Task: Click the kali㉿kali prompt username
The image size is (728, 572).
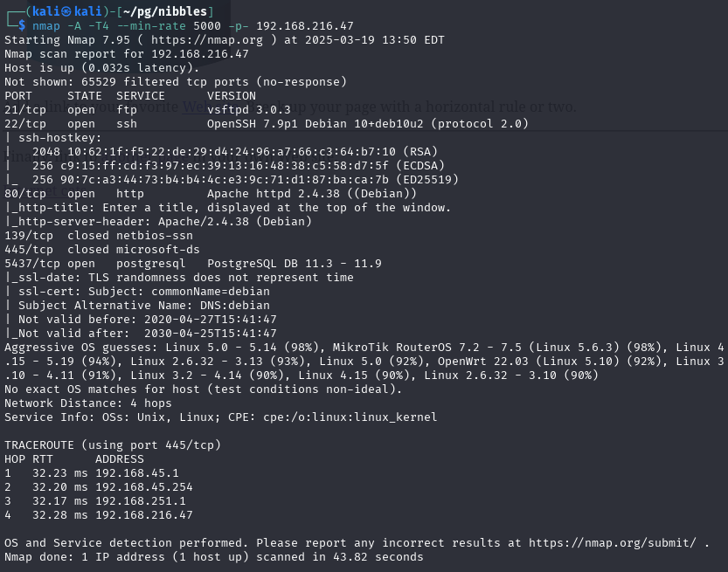Action: point(59,11)
